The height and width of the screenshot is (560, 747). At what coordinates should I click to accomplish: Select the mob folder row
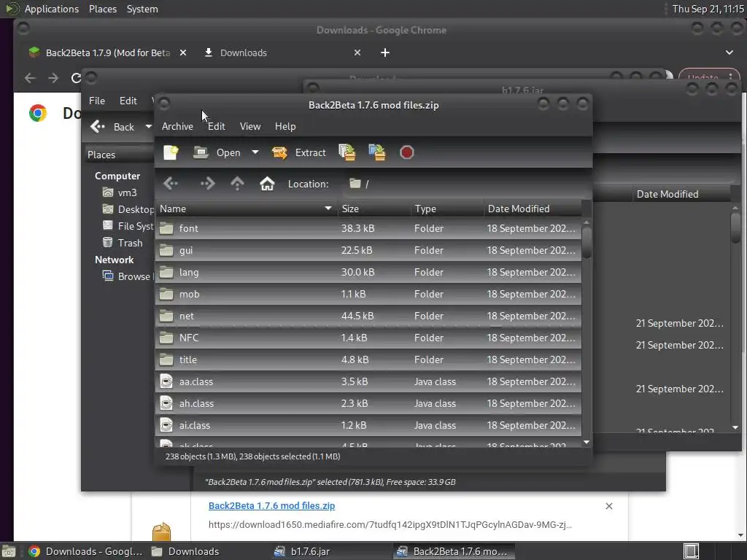[368, 295]
